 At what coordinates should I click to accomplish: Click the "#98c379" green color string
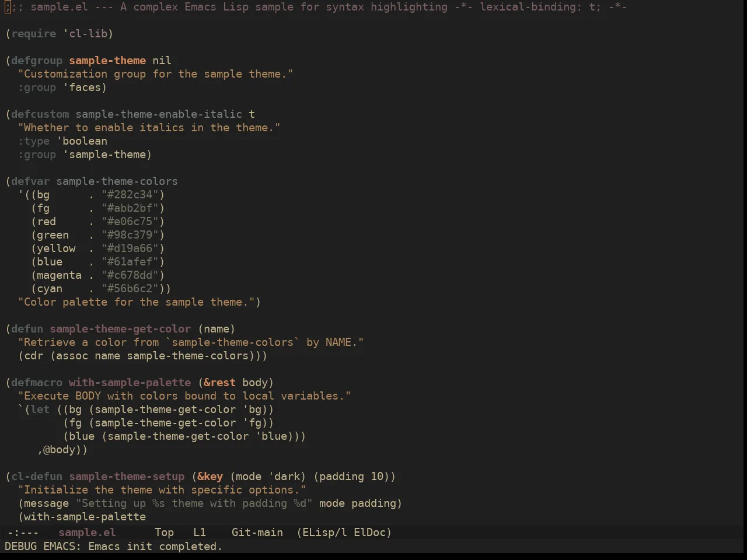pos(130,235)
